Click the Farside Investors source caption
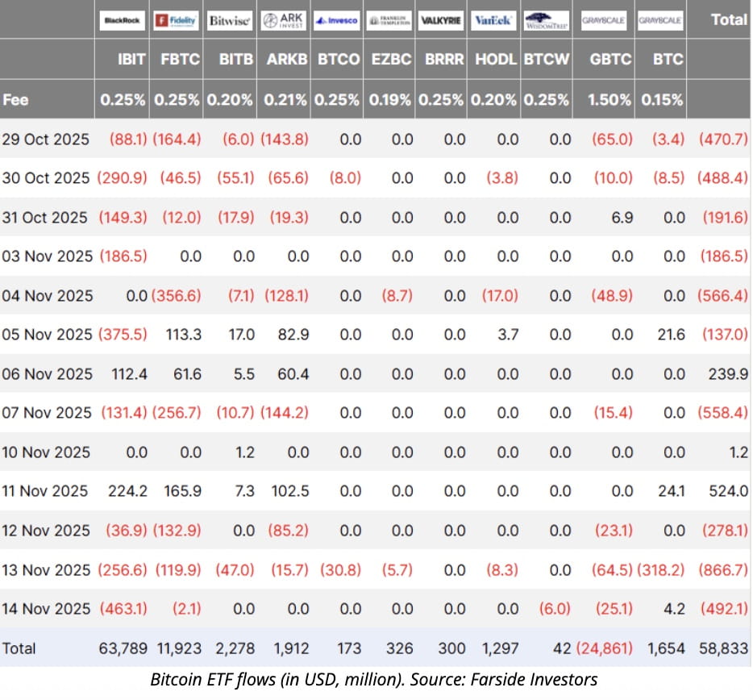The image size is (753, 700). [375, 680]
